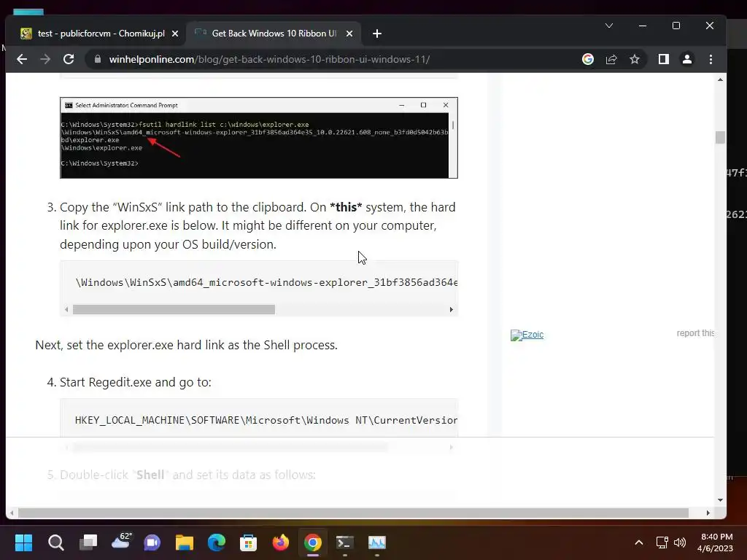The width and height of the screenshot is (747, 560).
Task: Click the WinSxS code block horizontal scrollbar thumb
Action: click(174, 309)
